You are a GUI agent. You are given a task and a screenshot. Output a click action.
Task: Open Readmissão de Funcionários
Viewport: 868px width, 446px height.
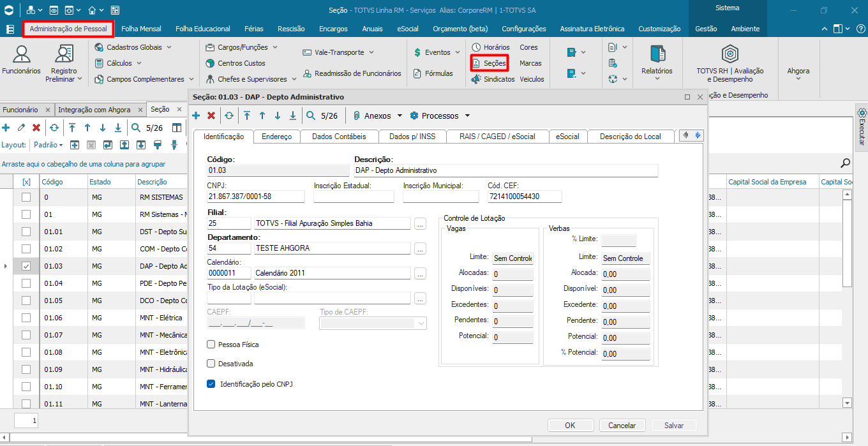click(352, 73)
